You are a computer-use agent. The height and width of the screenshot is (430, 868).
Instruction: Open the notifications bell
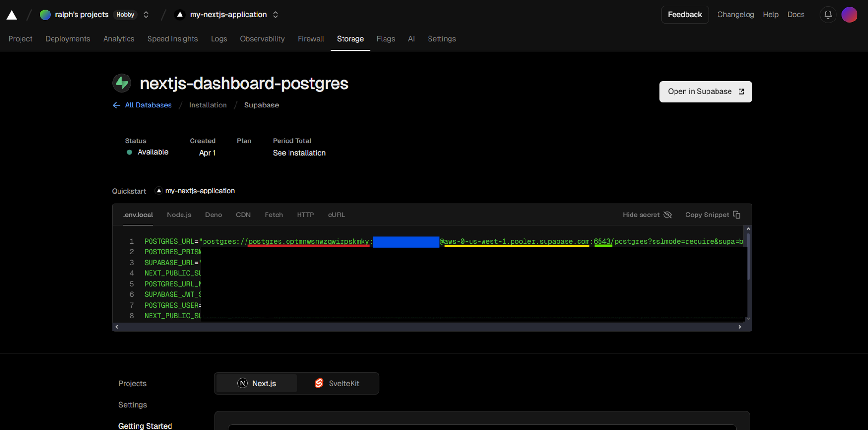pyautogui.click(x=828, y=15)
